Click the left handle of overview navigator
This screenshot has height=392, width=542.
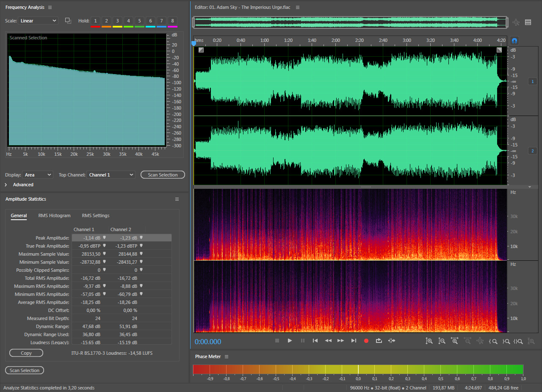click(193, 22)
